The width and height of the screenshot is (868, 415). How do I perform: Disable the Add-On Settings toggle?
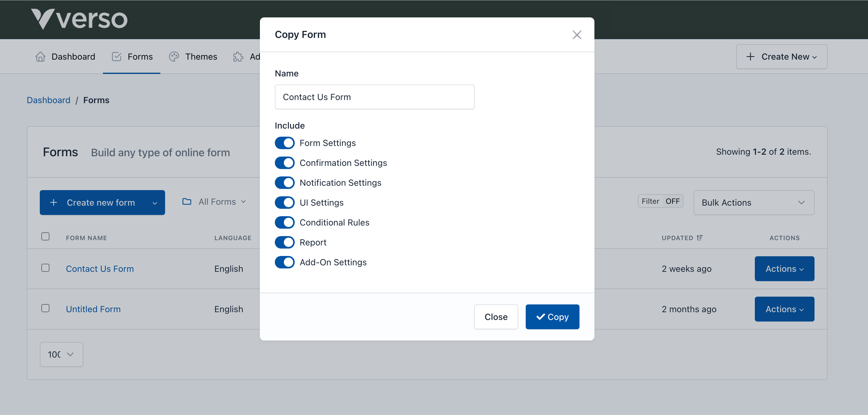[x=285, y=262]
